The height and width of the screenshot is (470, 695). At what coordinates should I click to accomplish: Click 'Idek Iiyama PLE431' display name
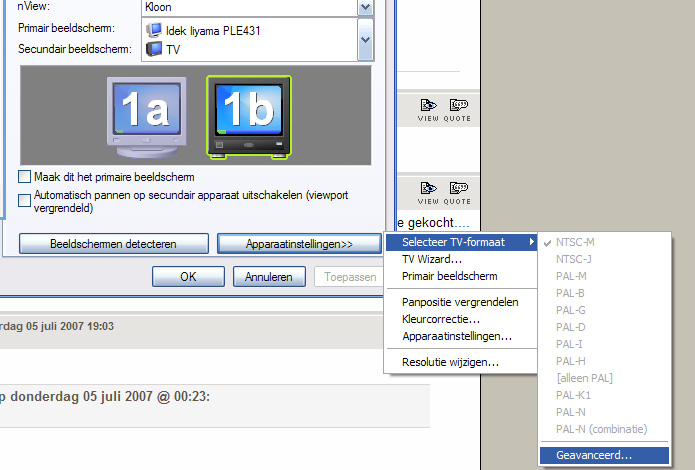click(213, 31)
